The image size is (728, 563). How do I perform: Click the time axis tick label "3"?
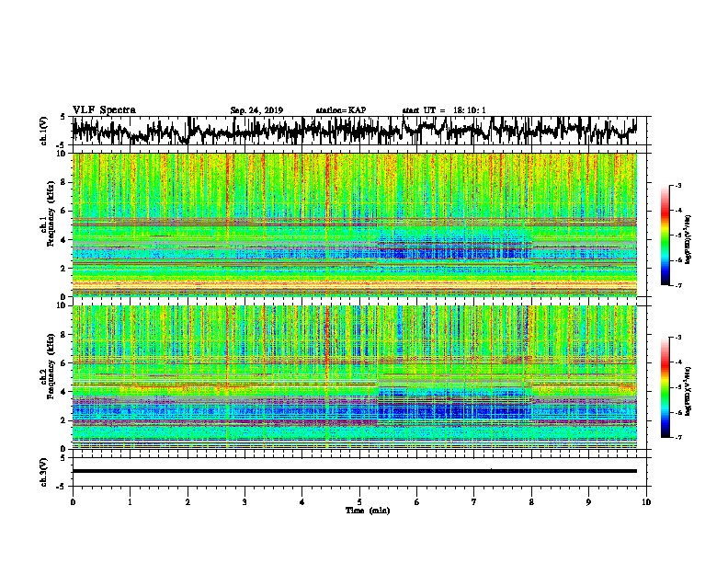(x=245, y=502)
